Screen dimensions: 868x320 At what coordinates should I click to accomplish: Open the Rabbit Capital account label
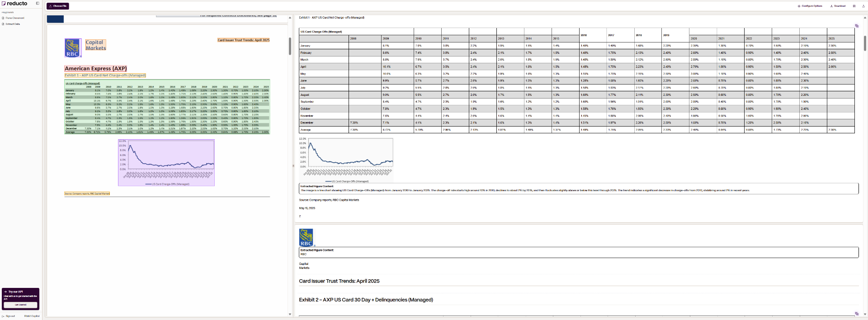[32, 316]
